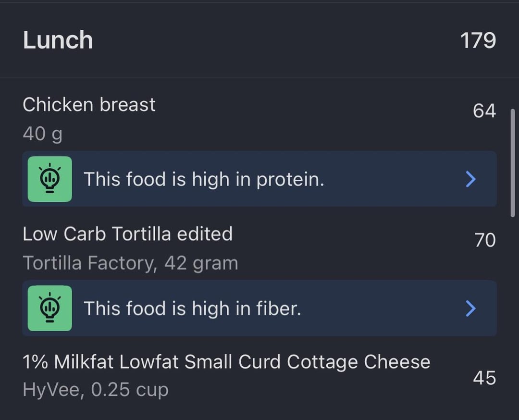Image resolution: width=519 pixels, height=420 pixels.
Task: Tap the Tortilla Factory, 42 gram serving text
Action: click(x=130, y=263)
